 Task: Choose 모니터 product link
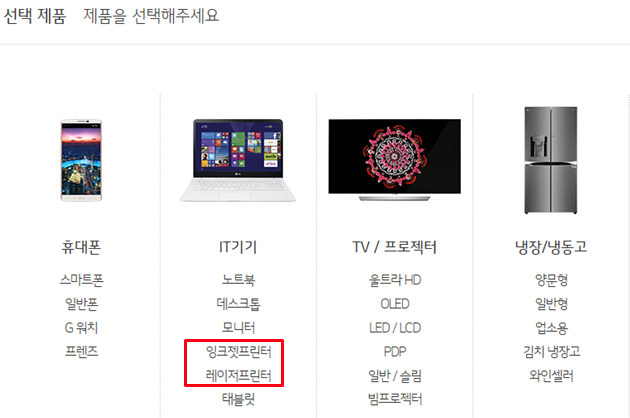click(238, 328)
